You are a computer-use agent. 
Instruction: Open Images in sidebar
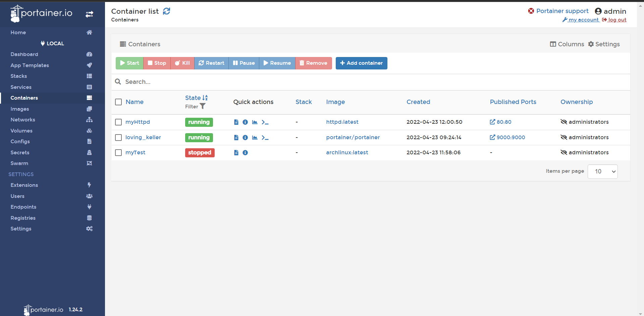pos(52,109)
